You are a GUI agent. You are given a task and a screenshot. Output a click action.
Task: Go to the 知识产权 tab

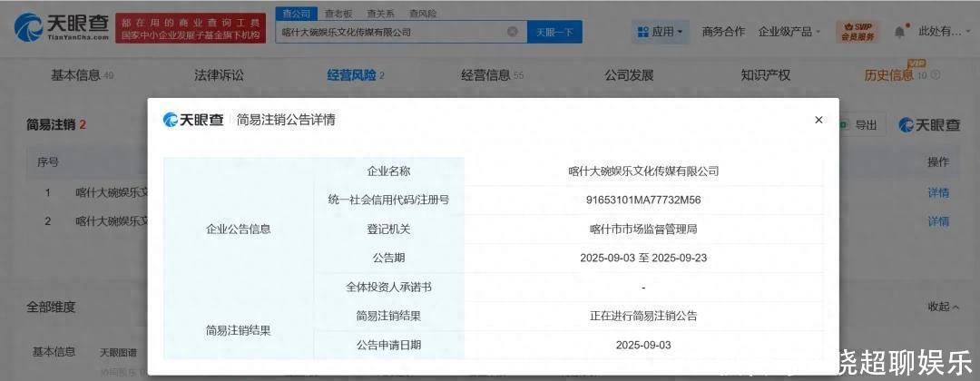tap(765, 75)
